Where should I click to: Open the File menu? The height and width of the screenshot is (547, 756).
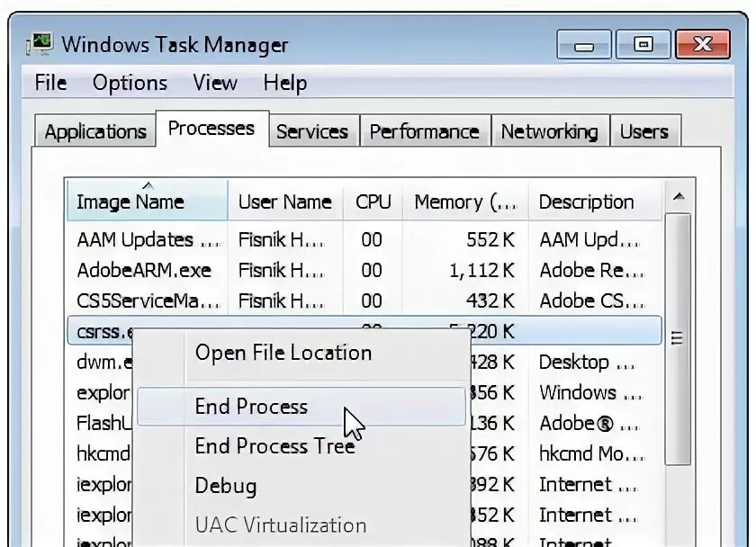[50, 83]
